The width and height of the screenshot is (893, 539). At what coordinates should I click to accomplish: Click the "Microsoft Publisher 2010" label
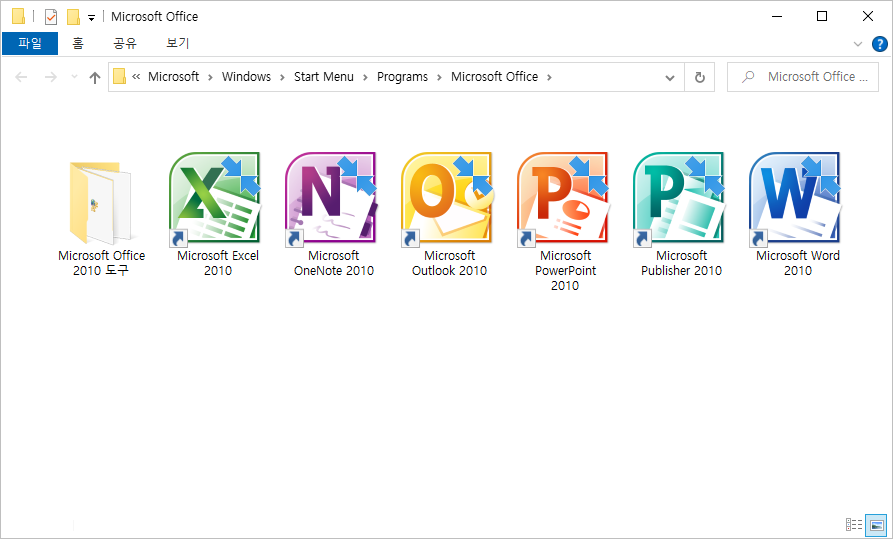coord(681,263)
